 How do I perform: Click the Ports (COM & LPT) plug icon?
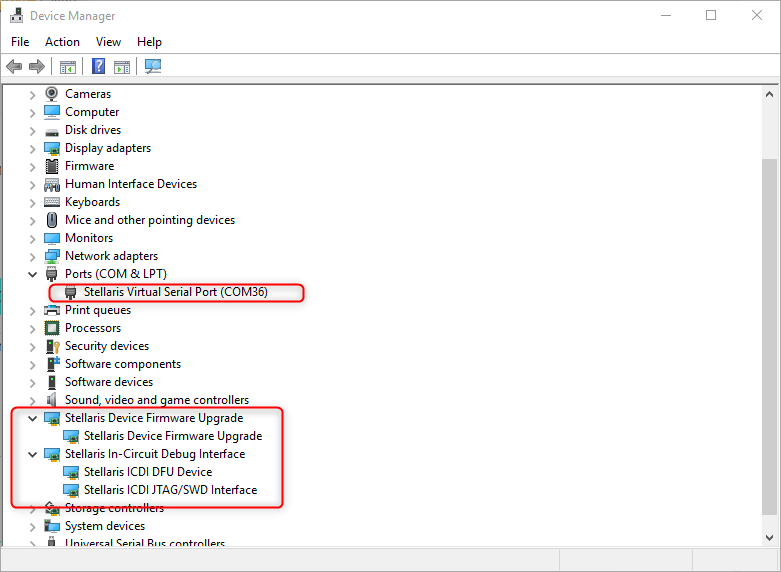point(52,274)
